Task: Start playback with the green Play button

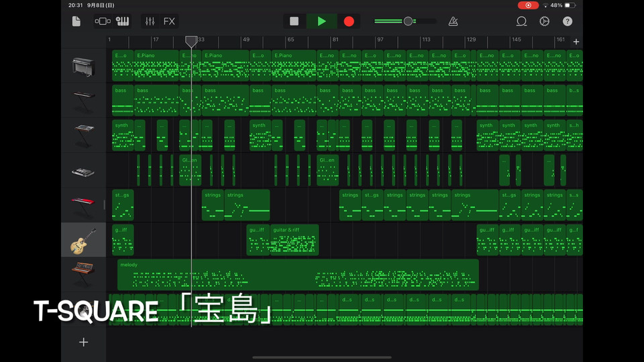Action: (322, 21)
